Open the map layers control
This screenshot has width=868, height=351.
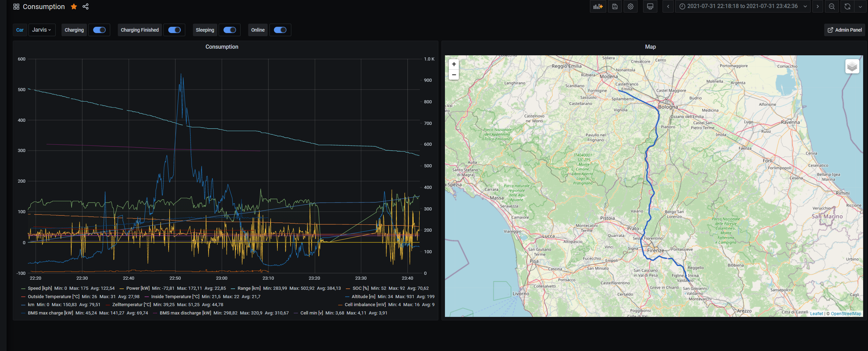[x=852, y=66]
